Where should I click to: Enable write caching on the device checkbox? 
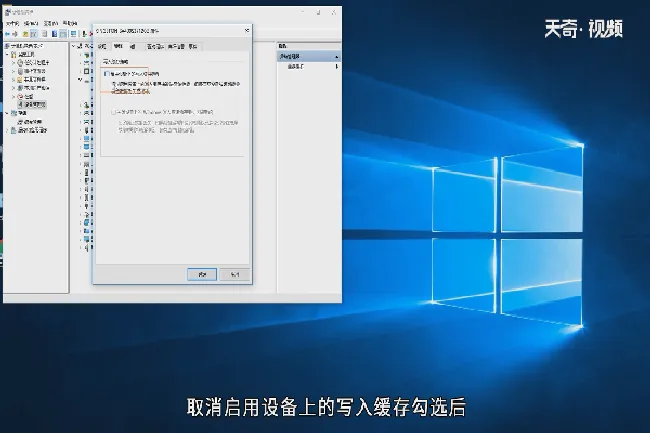point(107,74)
